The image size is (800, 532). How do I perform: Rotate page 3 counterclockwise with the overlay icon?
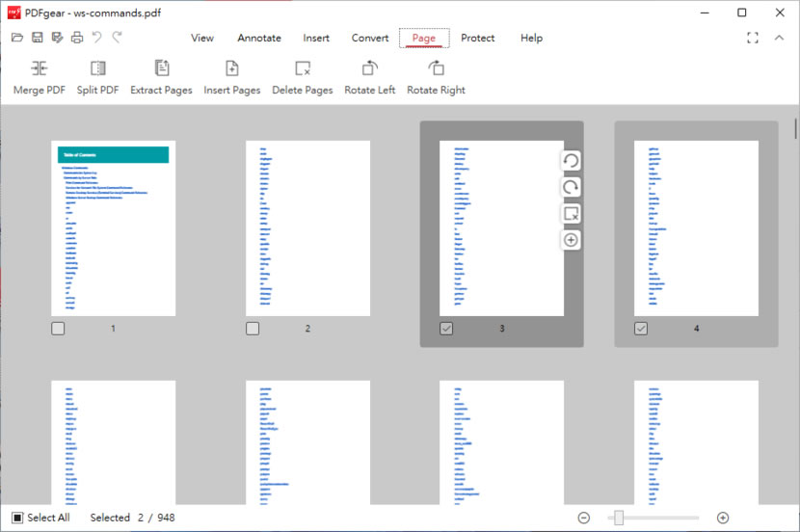(571, 161)
